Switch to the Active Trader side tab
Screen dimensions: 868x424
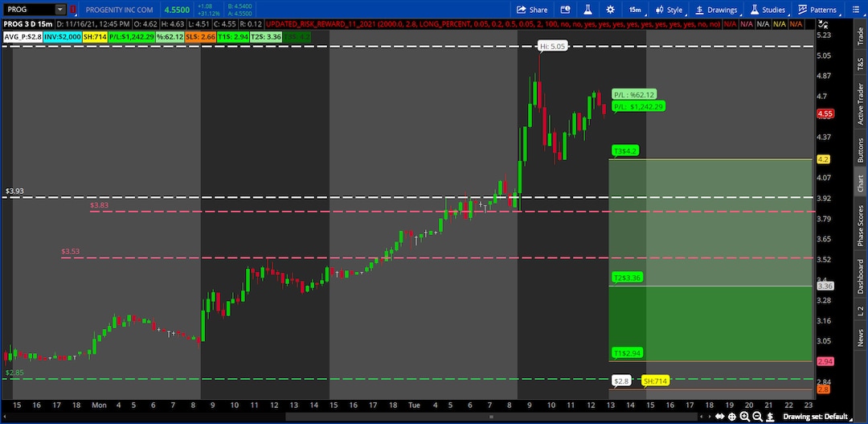860,105
